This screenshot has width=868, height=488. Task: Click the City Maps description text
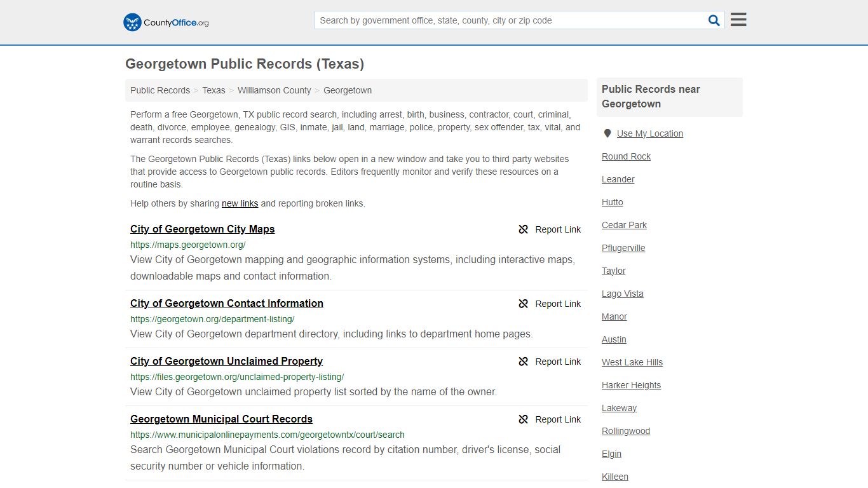point(353,268)
